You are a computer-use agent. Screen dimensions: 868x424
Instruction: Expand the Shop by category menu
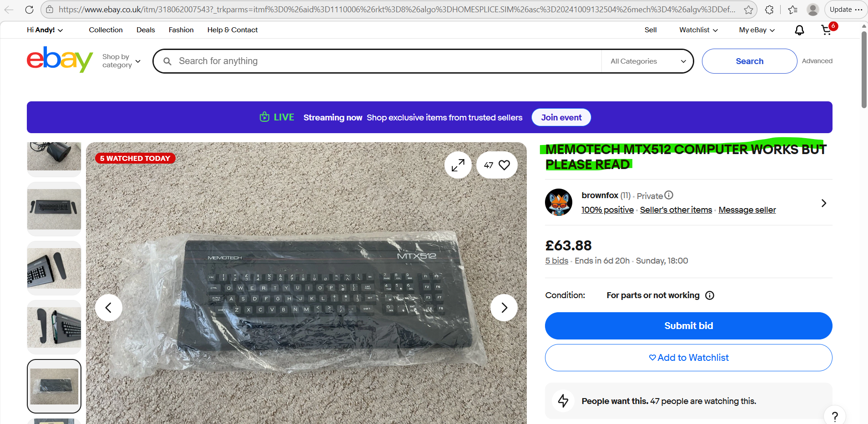click(121, 61)
